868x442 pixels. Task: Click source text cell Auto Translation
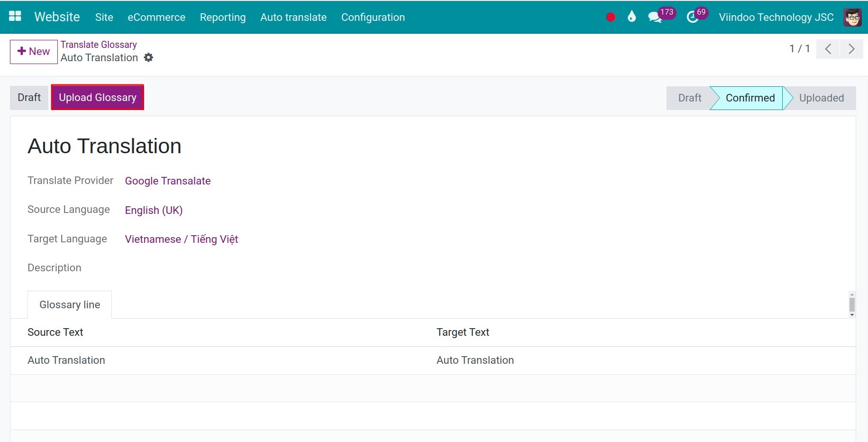click(x=66, y=360)
